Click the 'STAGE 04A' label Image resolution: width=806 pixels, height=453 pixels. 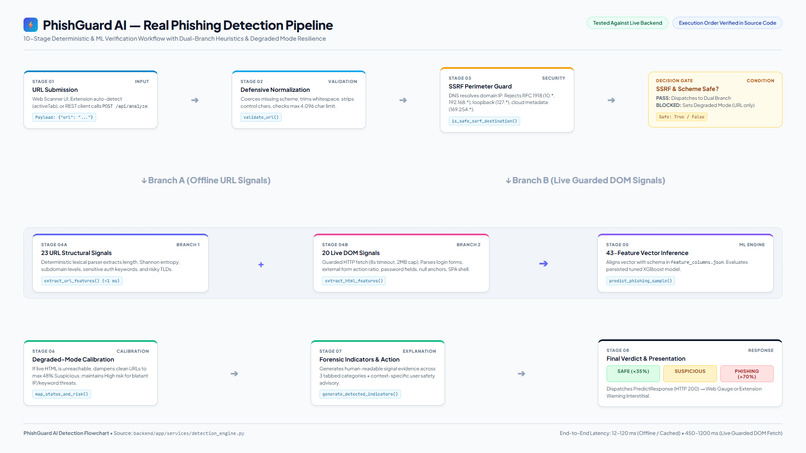point(54,245)
